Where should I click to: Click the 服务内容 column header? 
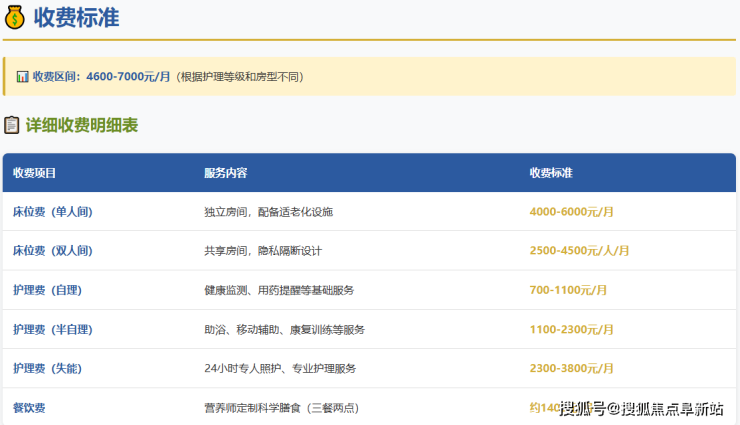(225, 173)
